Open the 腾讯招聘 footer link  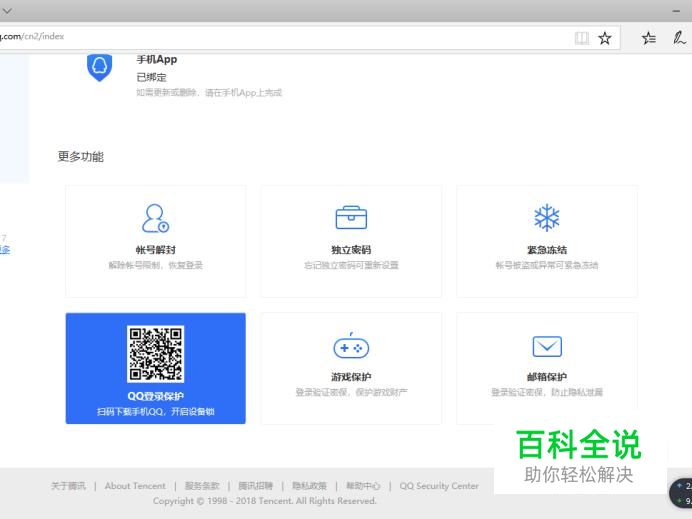click(x=256, y=486)
